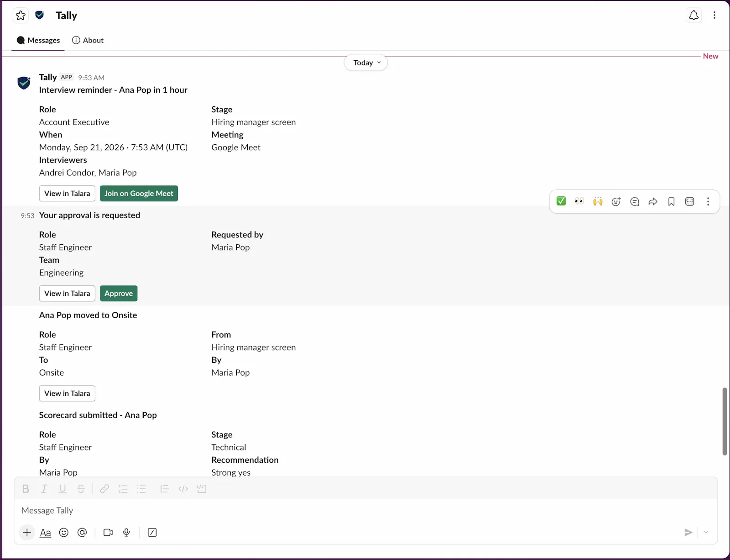Open View in Talara for interview reminder

[67, 194]
